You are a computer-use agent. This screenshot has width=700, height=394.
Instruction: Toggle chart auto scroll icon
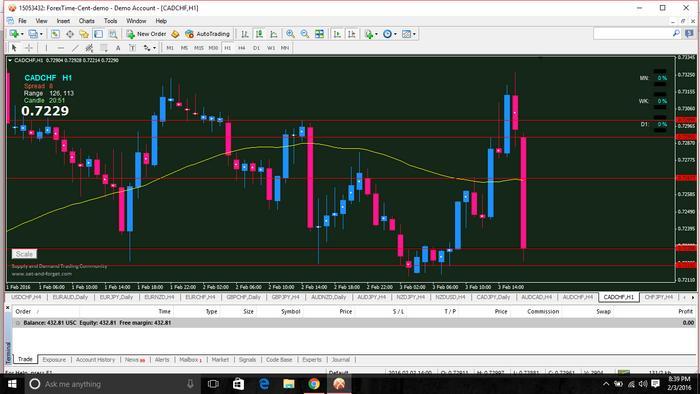[x=337, y=34]
